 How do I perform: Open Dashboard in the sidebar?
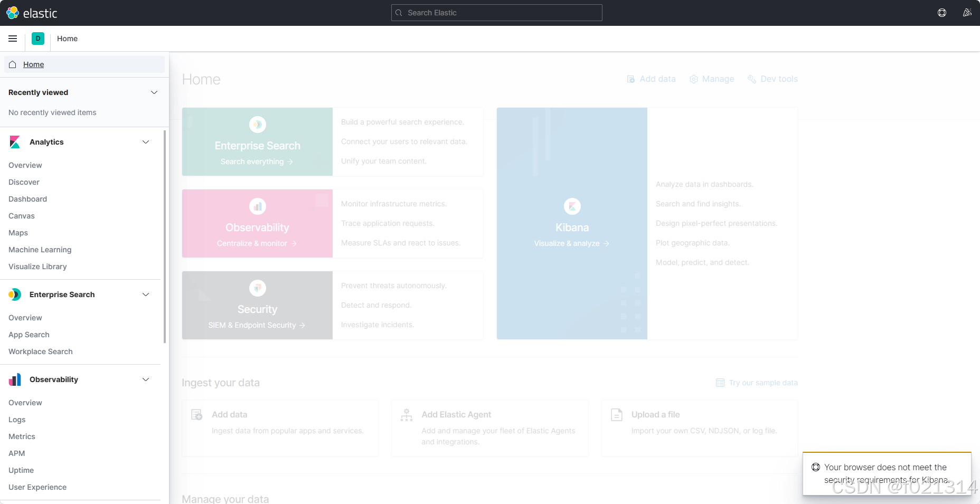pyautogui.click(x=27, y=199)
